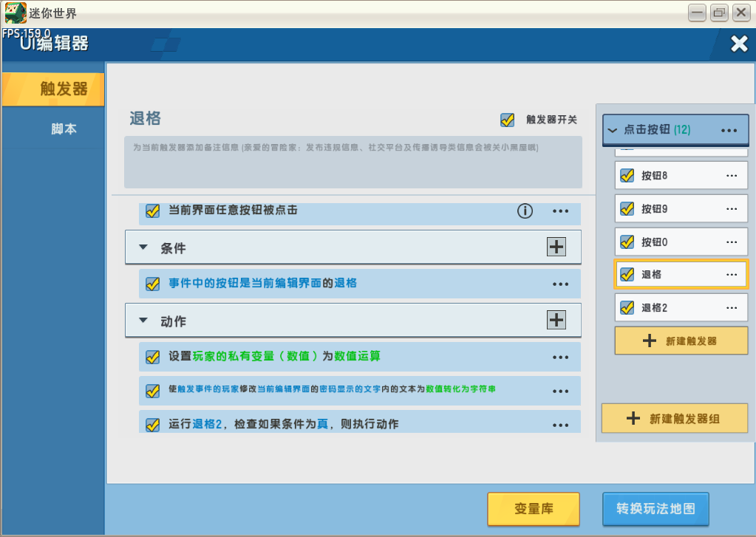Collapse the 动作 section triangle
Screen dimensions: 756x537
click(143, 320)
